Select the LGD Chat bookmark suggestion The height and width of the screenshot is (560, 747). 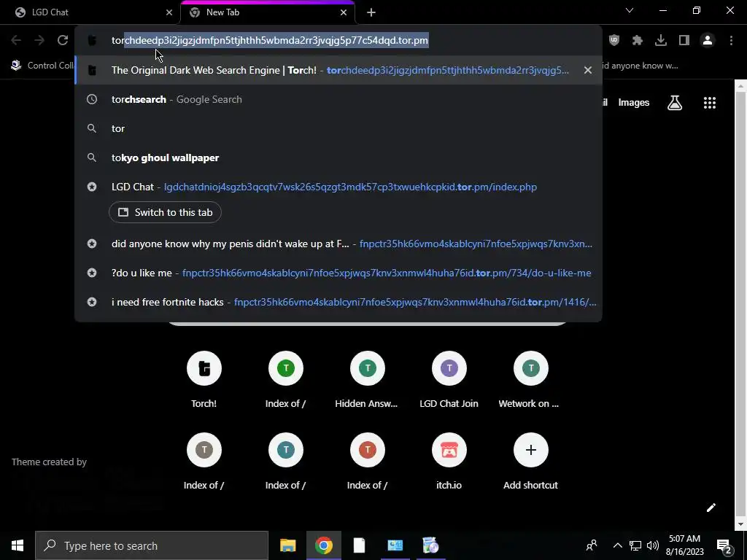click(338, 187)
